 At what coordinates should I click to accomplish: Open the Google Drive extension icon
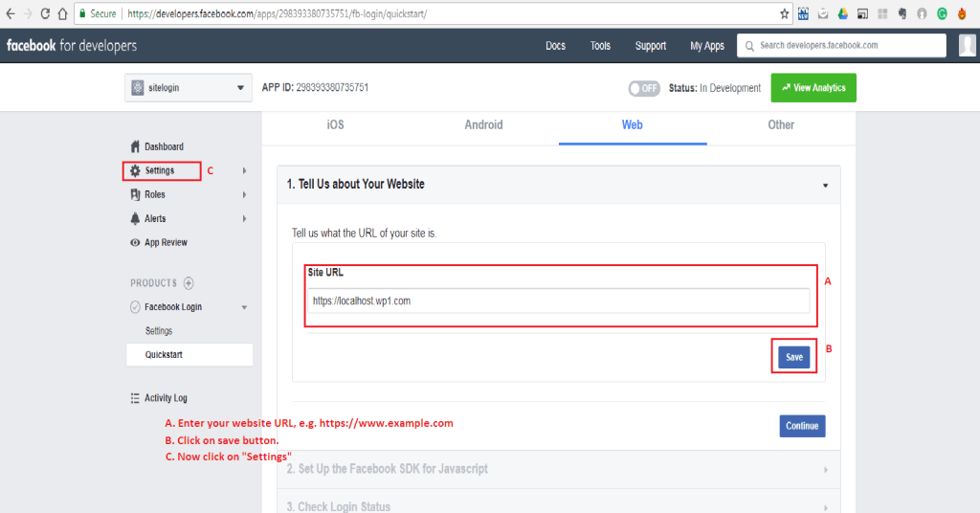(x=842, y=13)
